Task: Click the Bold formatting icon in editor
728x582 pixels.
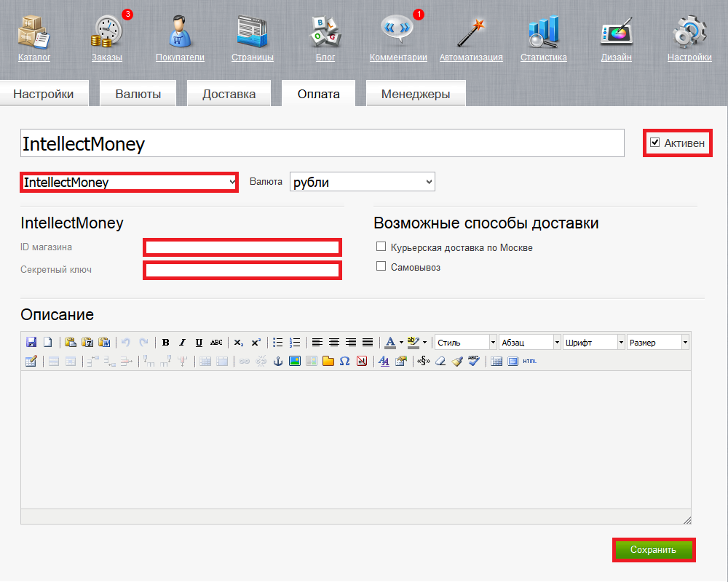Action: click(166, 342)
